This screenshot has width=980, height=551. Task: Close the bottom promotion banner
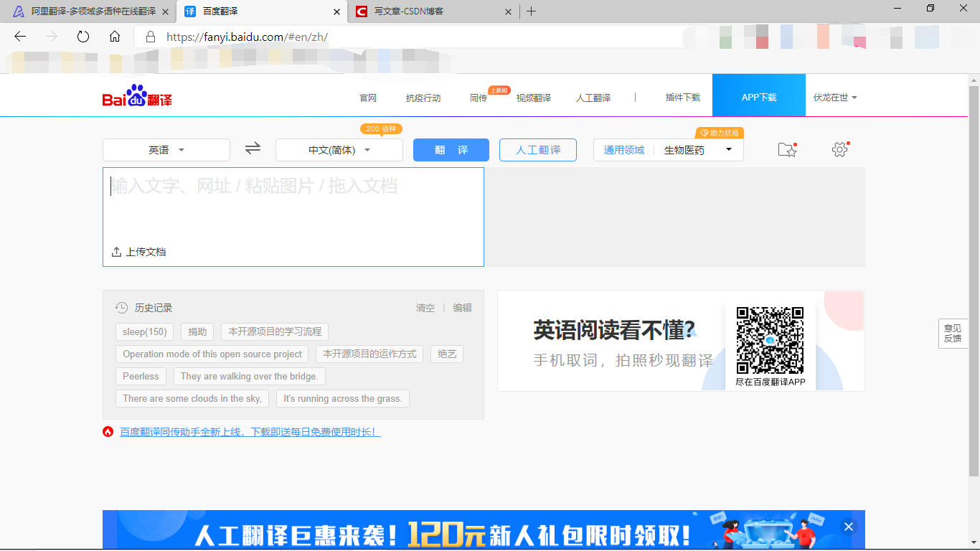pos(848,527)
